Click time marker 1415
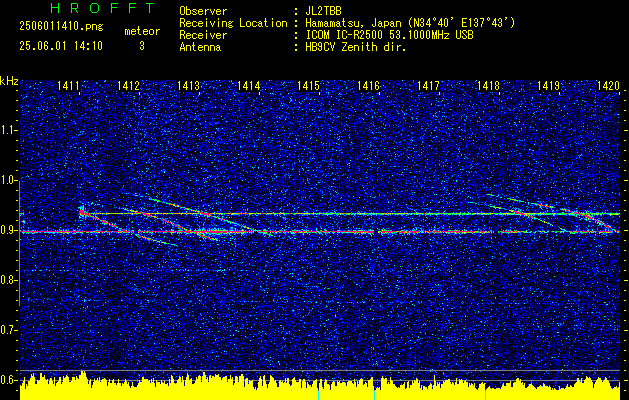The image size is (629, 400). 308,85
